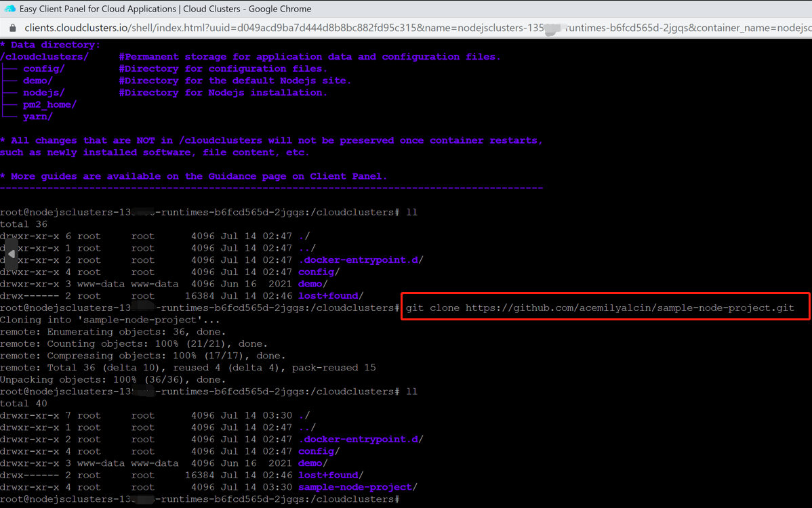Click the docker-entrypoint.d/ folder in listing
This screenshot has width=812, height=508.
[359, 439]
